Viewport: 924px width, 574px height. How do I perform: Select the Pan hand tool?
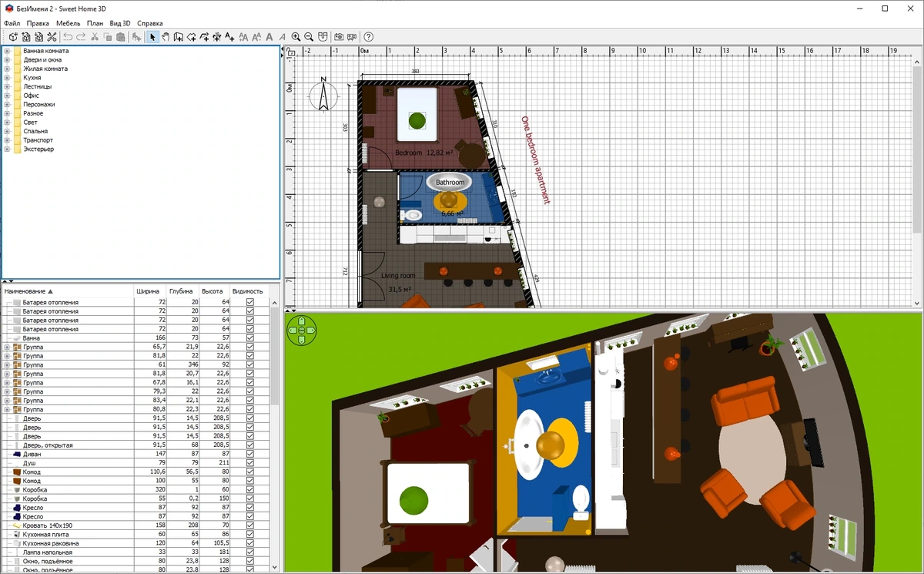pos(166,37)
